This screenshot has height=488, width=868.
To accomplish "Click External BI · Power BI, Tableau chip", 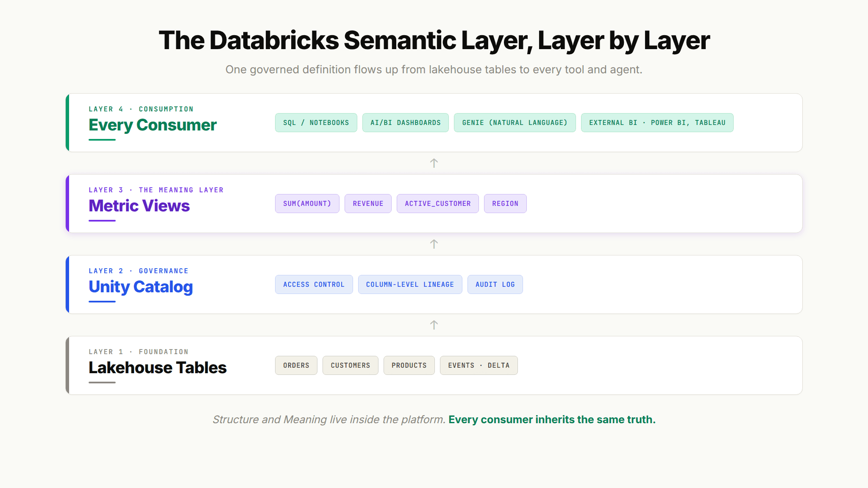I will click(657, 122).
